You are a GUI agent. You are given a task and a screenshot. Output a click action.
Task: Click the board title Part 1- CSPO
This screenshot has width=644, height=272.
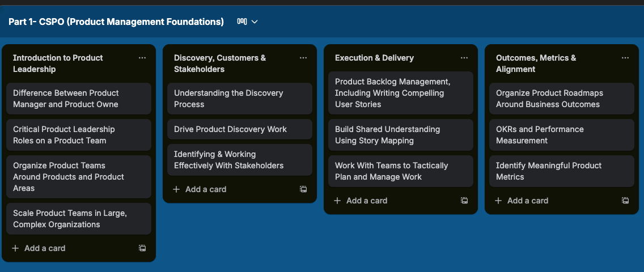[x=116, y=22]
